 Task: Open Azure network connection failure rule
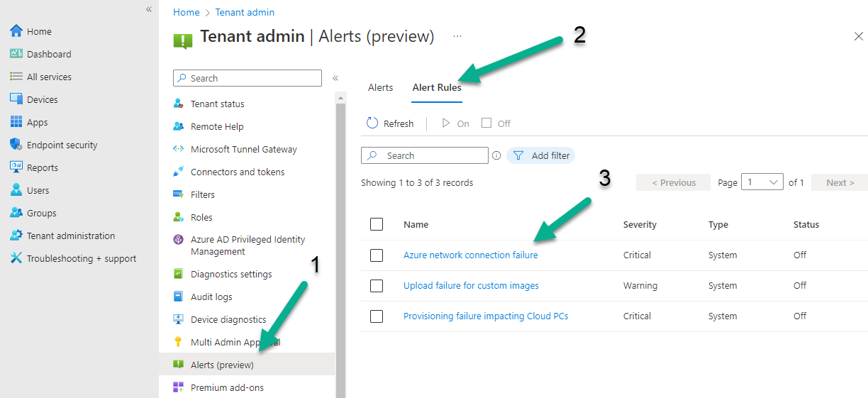click(x=470, y=255)
